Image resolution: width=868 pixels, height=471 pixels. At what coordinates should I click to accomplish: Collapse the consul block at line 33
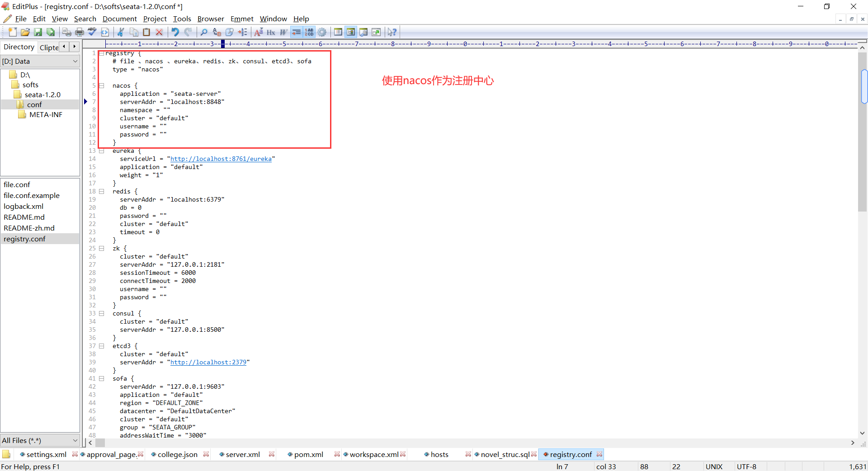coord(102,314)
